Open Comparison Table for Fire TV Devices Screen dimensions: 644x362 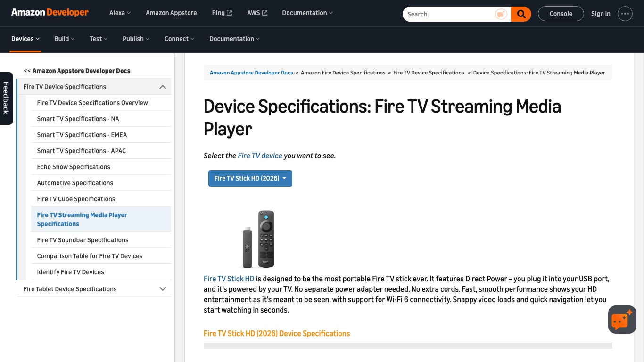point(90,256)
